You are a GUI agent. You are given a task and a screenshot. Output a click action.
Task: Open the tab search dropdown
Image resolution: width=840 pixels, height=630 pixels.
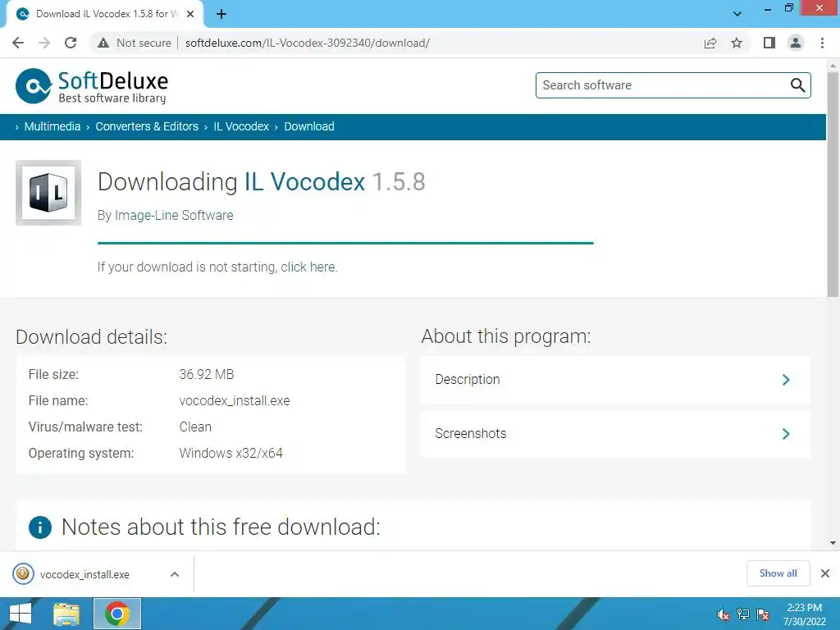pyautogui.click(x=737, y=14)
